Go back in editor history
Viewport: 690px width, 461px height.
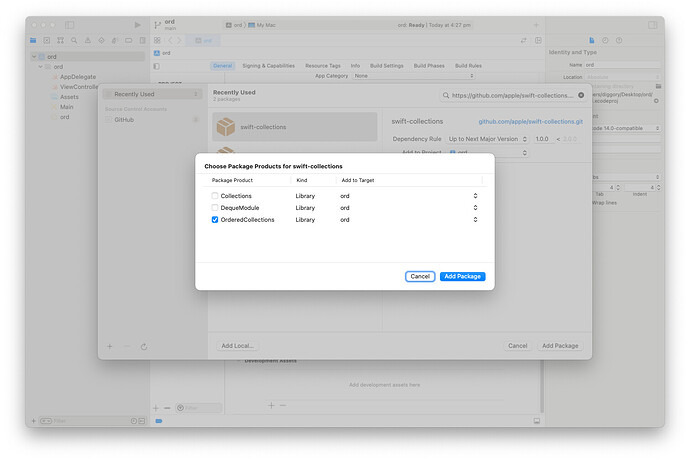point(171,40)
